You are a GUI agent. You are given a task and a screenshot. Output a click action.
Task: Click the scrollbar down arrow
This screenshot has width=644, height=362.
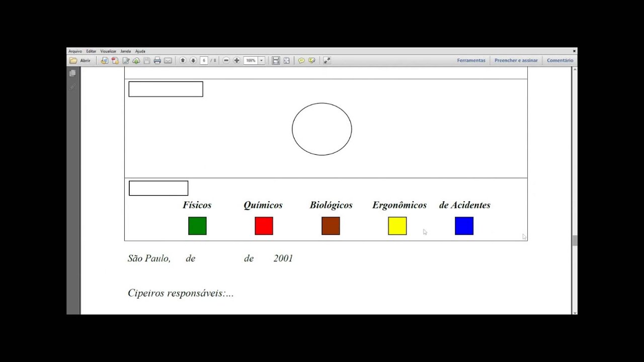[x=575, y=312]
